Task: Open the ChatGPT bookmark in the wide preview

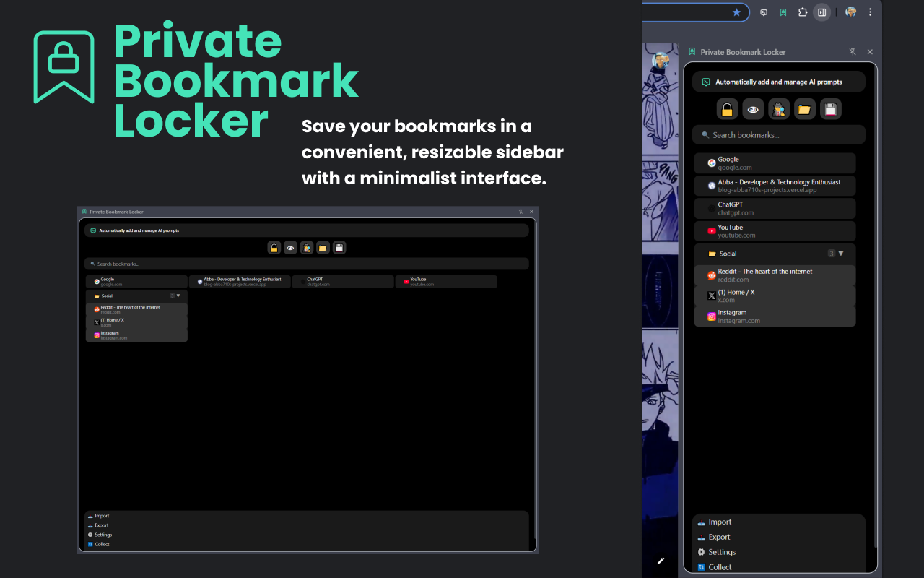Action: pyautogui.click(x=343, y=282)
